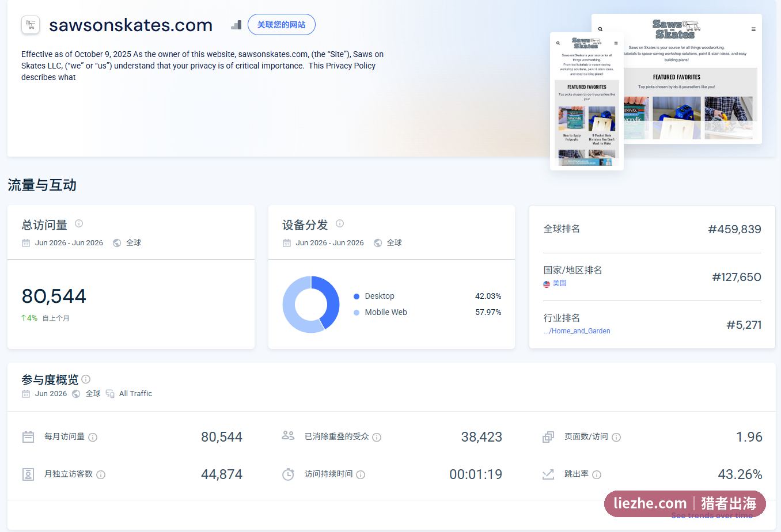
Task: Click the Mobile Web legend color dot
Action: (x=357, y=313)
